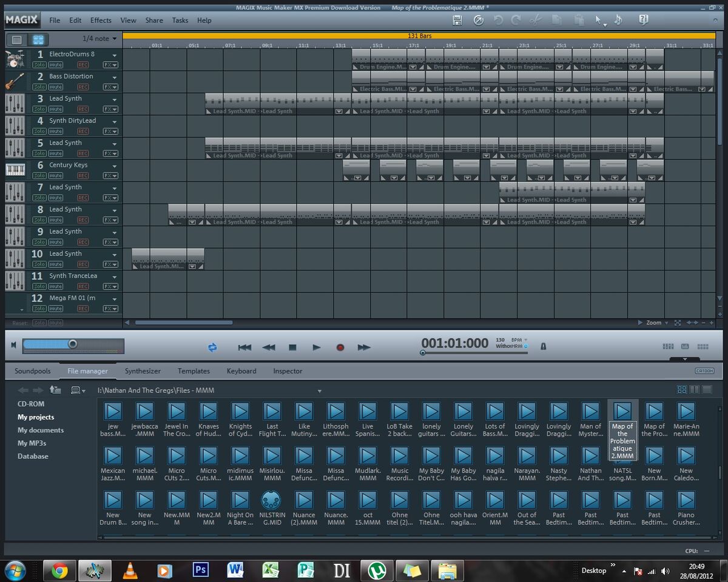Viewport: 728px width, 582px height.
Task: Click the Save project floppy icon
Action: pyautogui.click(x=457, y=21)
